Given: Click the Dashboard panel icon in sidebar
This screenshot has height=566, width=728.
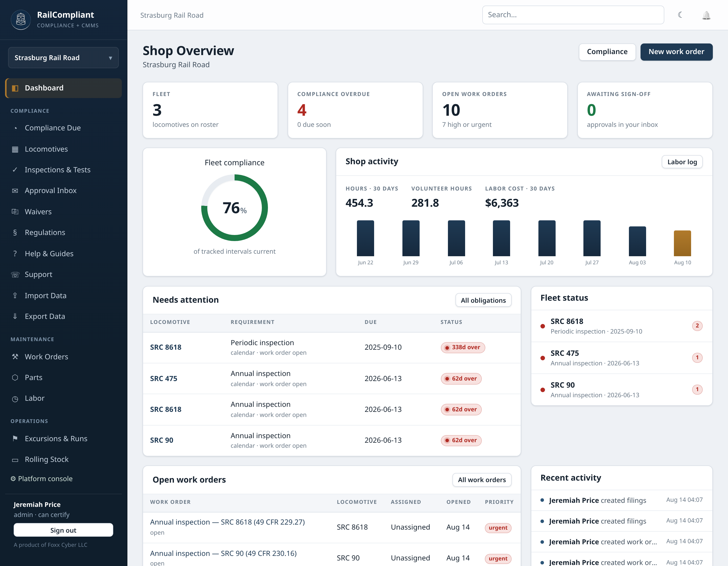Looking at the screenshot, I should (x=15, y=88).
